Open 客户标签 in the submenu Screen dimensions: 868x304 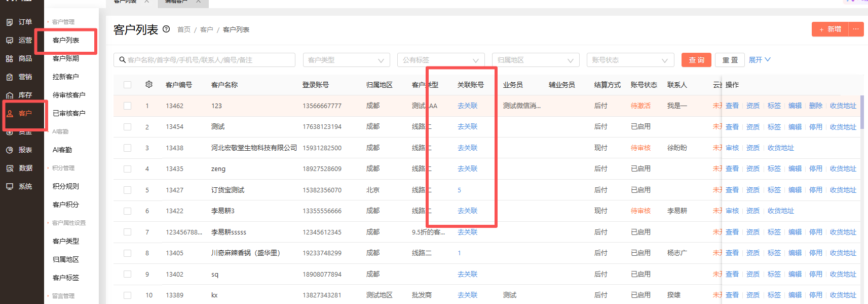(x=66, y=278)
